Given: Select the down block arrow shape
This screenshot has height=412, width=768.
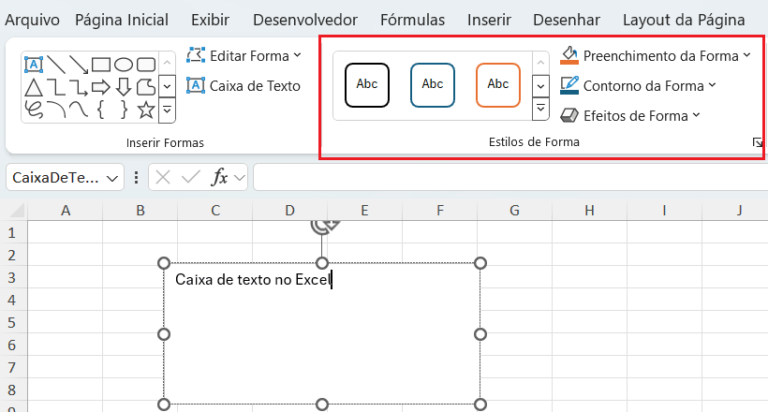Looking at the screenshot, I should tap(123, 87).
